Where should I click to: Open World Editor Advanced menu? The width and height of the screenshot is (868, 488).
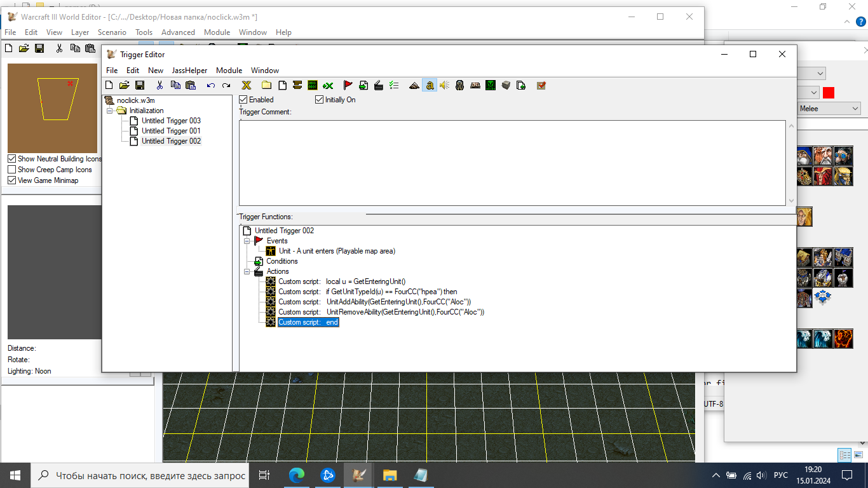(x=178, y=32)
